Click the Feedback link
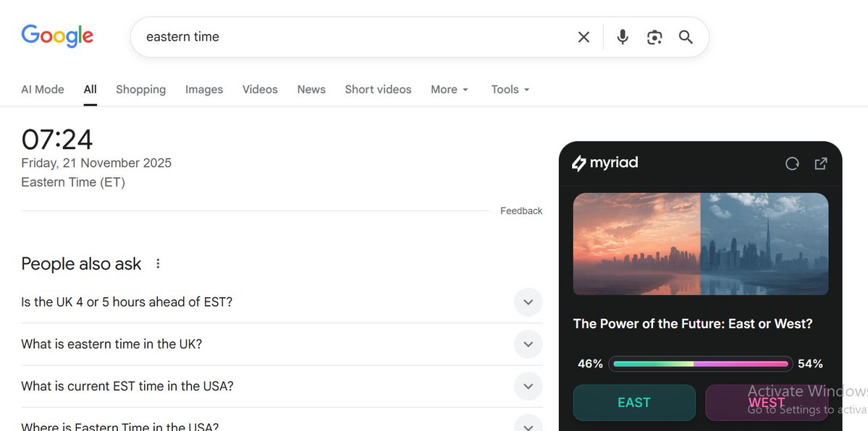This screenshot has height=431, width=868. coord(521,210)
